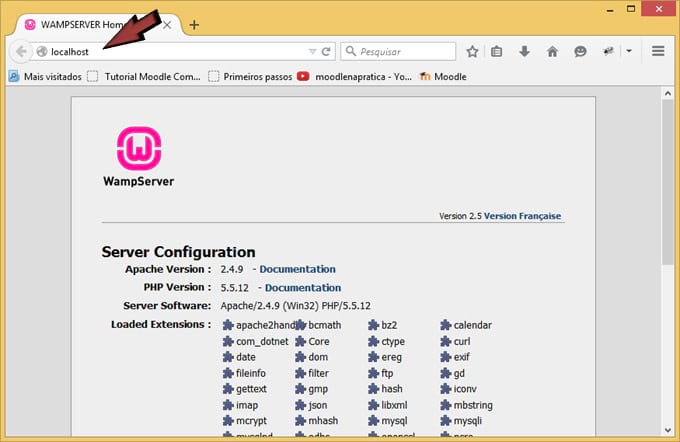Select the filter extension text
The height and width of the screenshot is (442, 680).
click(318, 373)
